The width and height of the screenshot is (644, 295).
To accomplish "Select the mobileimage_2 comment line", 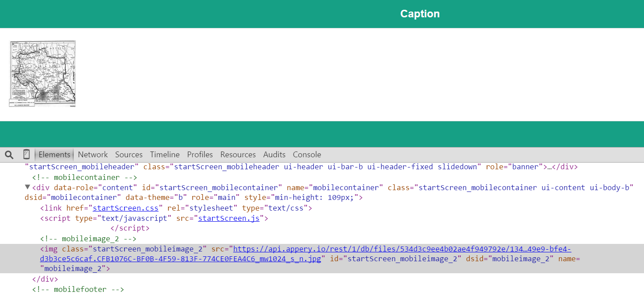I will point(88,239).
